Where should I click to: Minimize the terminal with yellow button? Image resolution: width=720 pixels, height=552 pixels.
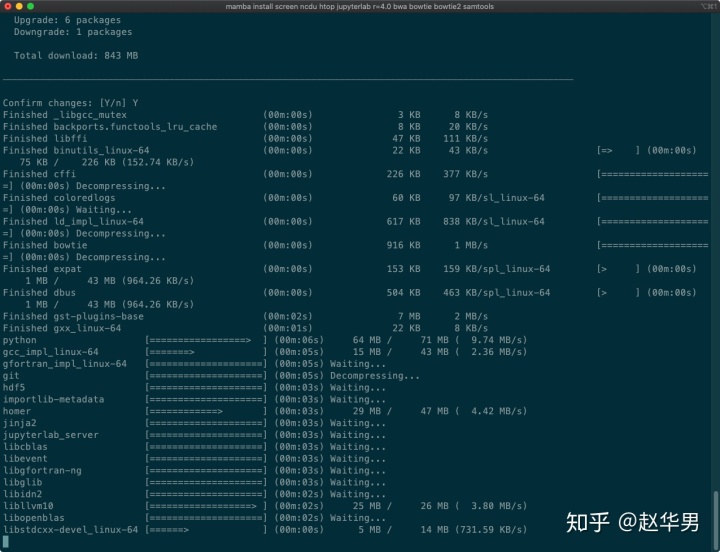click(x=19, y=6)
